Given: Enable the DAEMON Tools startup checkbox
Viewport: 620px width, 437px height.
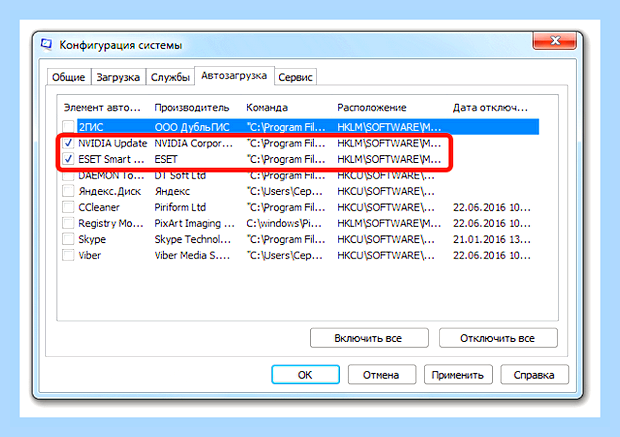Looking at the screenshot, I should pos(68,175).
